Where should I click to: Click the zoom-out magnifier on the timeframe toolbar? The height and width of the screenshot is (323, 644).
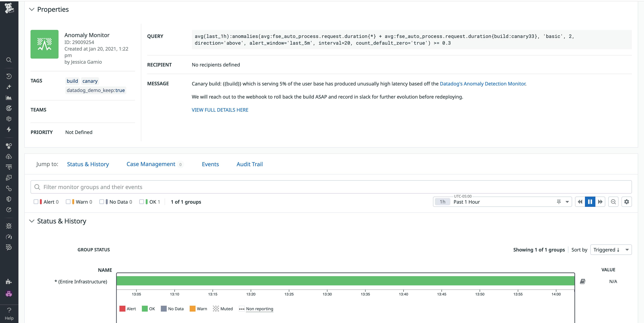click(x=613, y=202)
